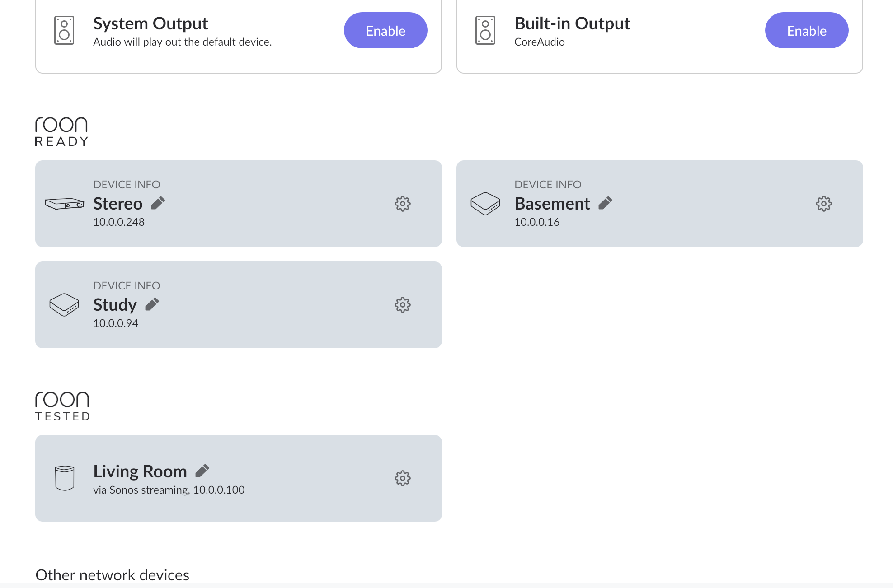Open settings gear for Basement device

(823, 204)
